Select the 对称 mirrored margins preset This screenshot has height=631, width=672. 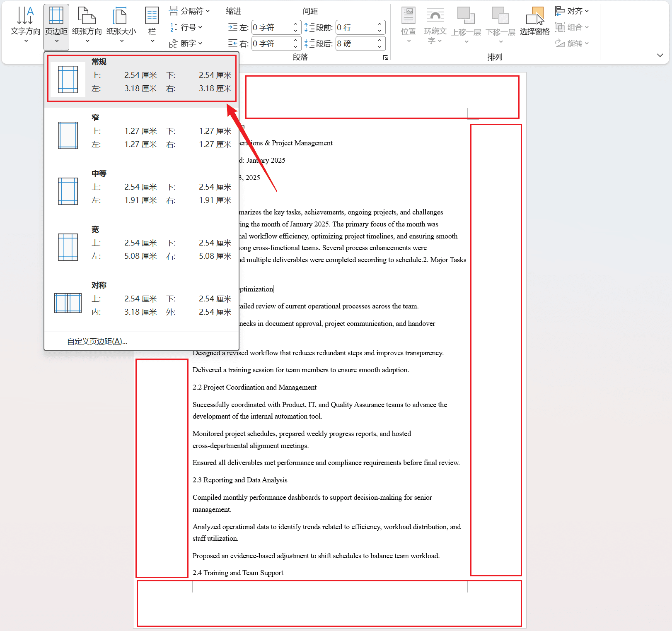[142, 303]
